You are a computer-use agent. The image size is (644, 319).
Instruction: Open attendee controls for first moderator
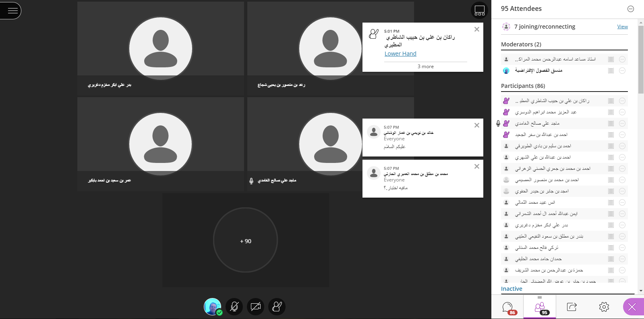622,59
